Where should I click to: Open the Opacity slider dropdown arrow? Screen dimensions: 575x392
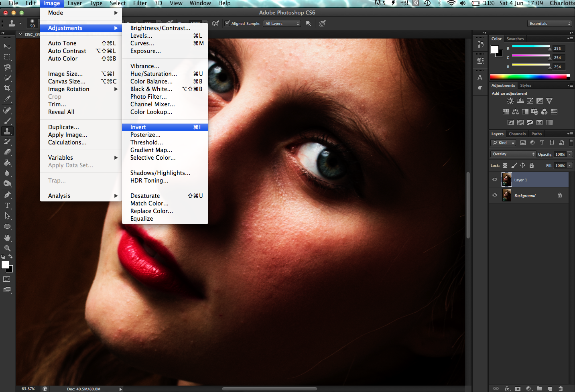[x=569, y=154]
